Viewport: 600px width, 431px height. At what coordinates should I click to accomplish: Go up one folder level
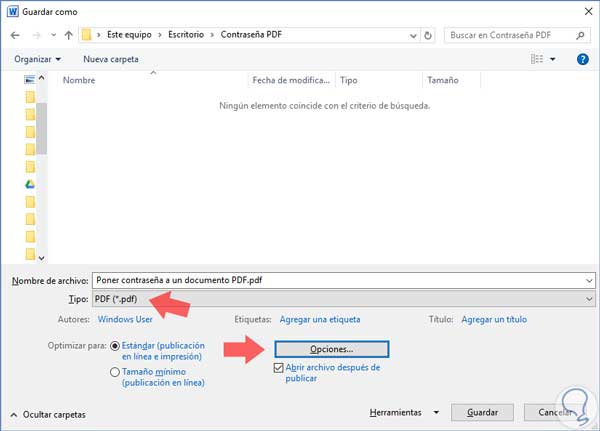point(68,35)
